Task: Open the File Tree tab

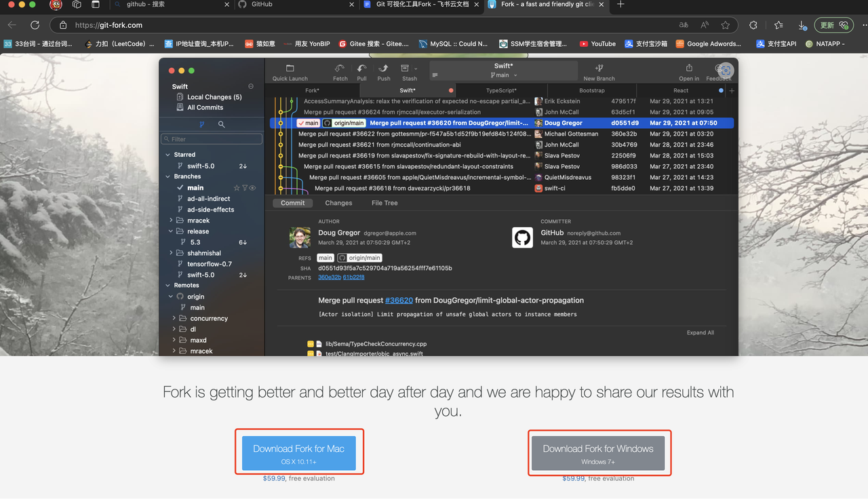Action: (384, 203)
